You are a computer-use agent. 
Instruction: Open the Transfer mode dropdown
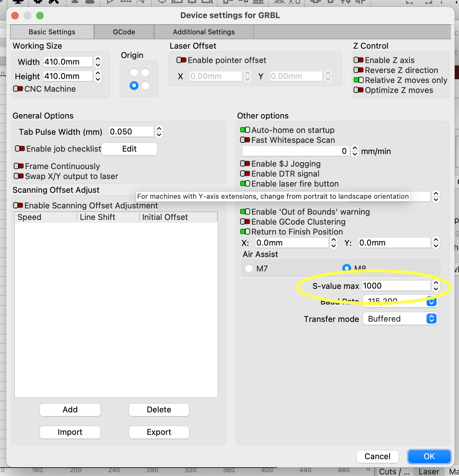tap(400, 319)
